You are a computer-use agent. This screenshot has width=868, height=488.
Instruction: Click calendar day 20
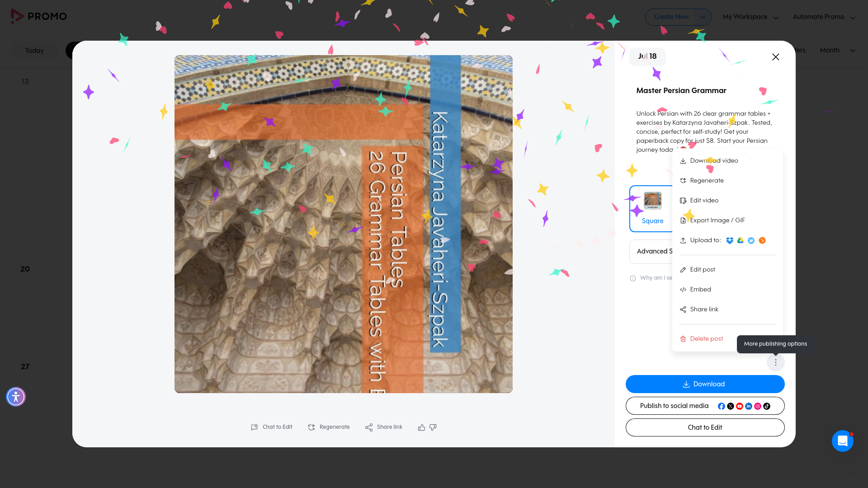(x=25, y=269)
